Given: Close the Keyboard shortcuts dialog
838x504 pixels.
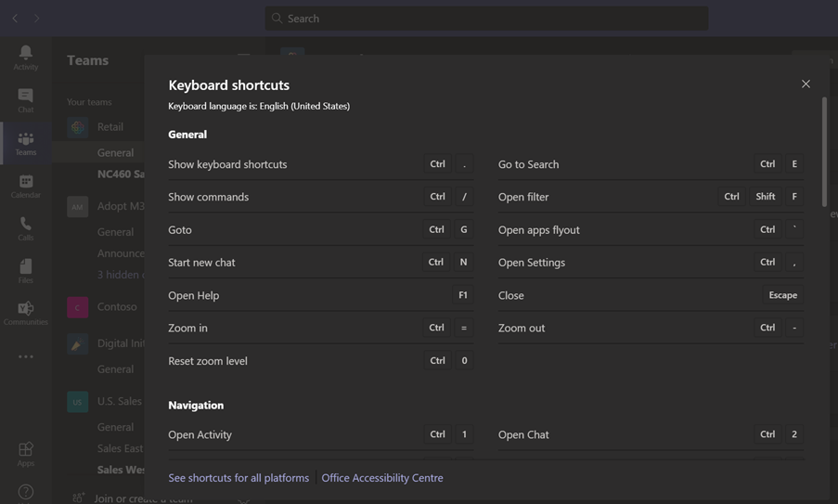Looking at the screenshot, I should [x=806, y=84].
